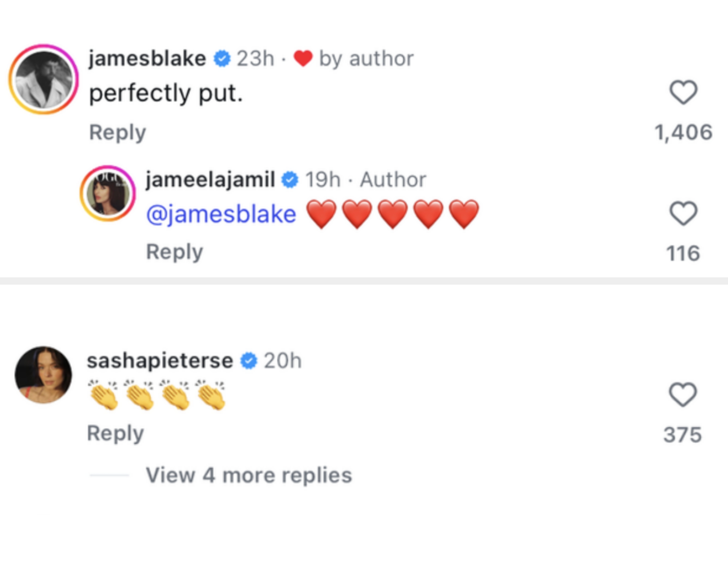Open the jamesblake username link
Viewport: 728px width, 562px height.
click(147, 59)
